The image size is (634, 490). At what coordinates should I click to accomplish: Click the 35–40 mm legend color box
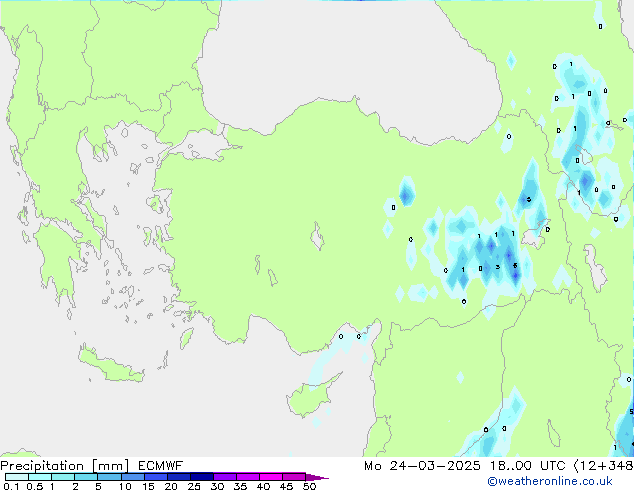247,477
